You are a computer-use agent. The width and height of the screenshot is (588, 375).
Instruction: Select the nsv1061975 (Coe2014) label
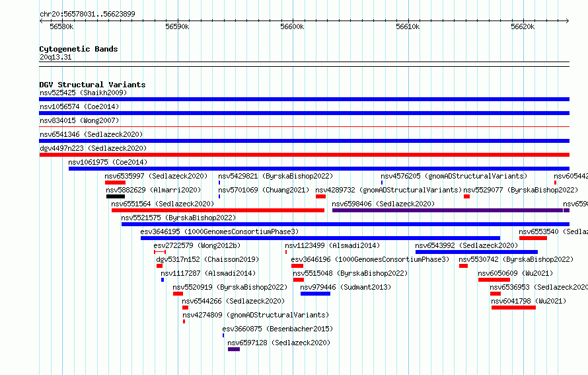(x=108, y=162)
